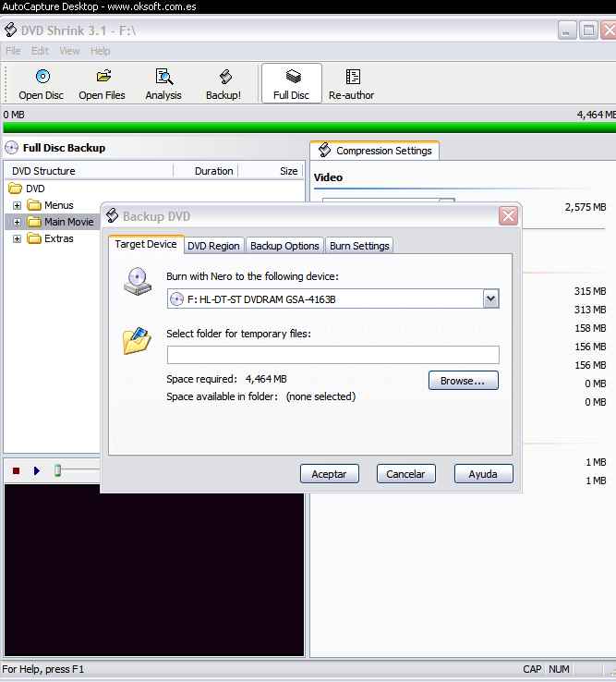This screenshot has height=682, width=616.
Task: Click the Cancelar button
Action: pos(406,474)
